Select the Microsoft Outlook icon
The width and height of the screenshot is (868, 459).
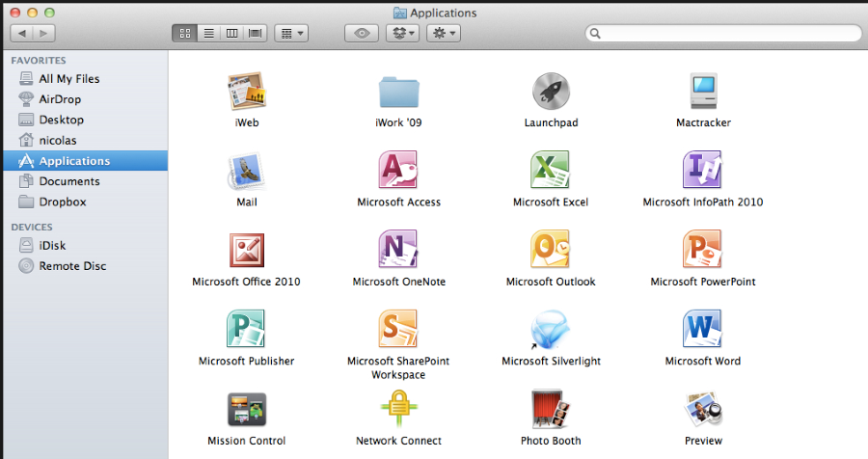tap(551, 249)
